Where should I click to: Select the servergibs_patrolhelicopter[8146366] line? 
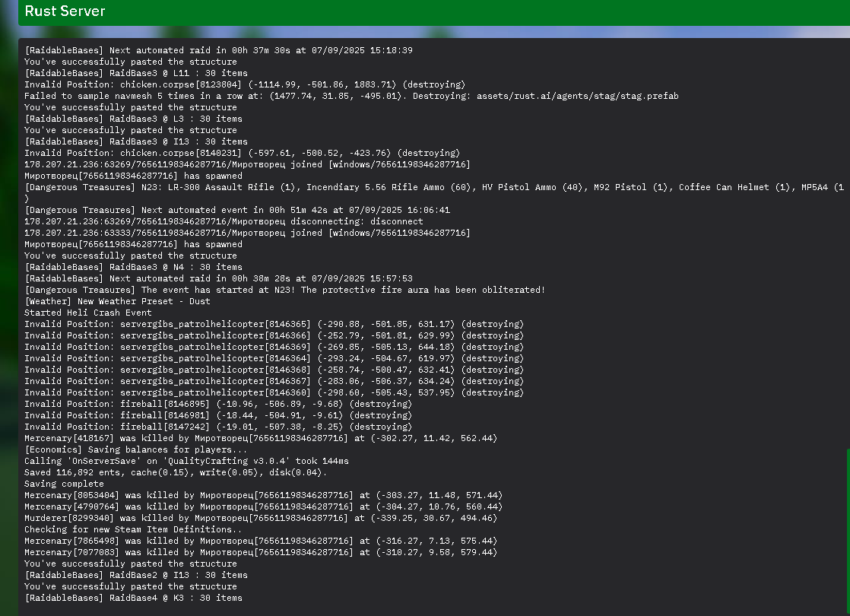pos(274,335)
